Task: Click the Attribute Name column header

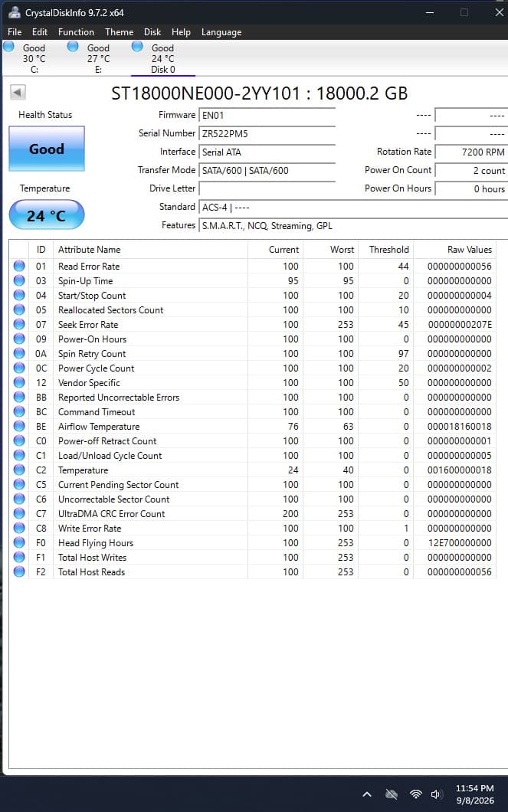Action: [150, 250]
